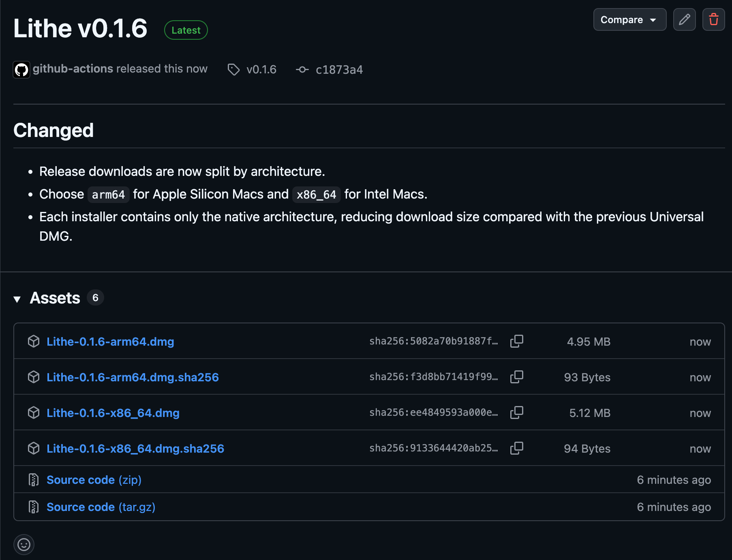This screenshot has height=560, width=732.
Task: Open the github-actions author link
Action: (73, 69)
